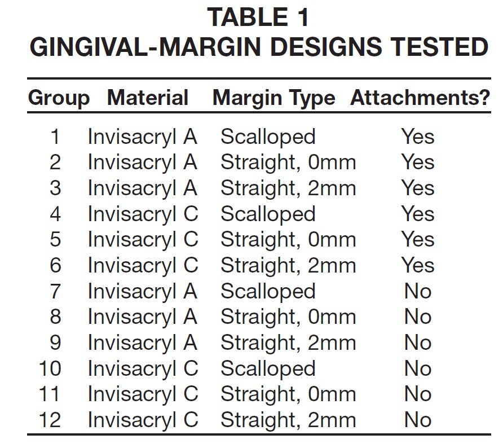Select the Gingival-Margin Designs Tested heading
Image resolution: width=503 pixels, height=448 pixels.
tap(259, 47)
